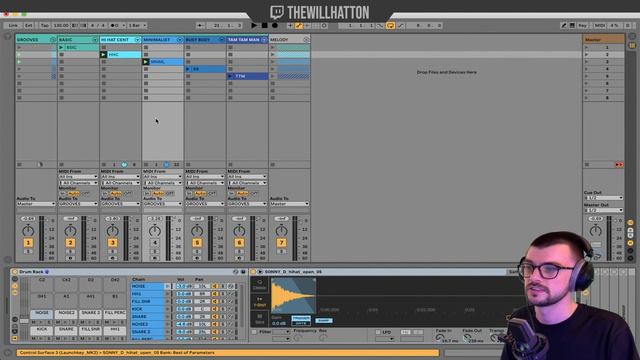Toggle Ext sync button

(x=28, y=25)
